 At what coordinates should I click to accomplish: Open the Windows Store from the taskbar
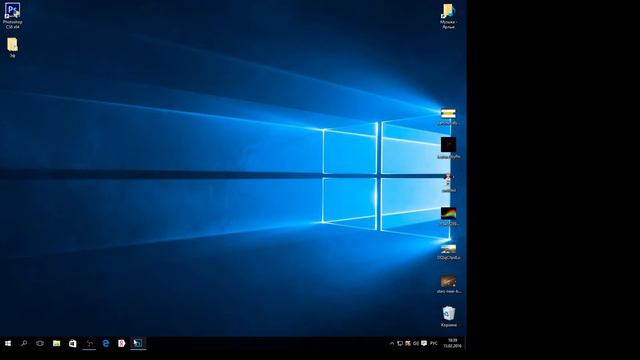coord(73,343)
